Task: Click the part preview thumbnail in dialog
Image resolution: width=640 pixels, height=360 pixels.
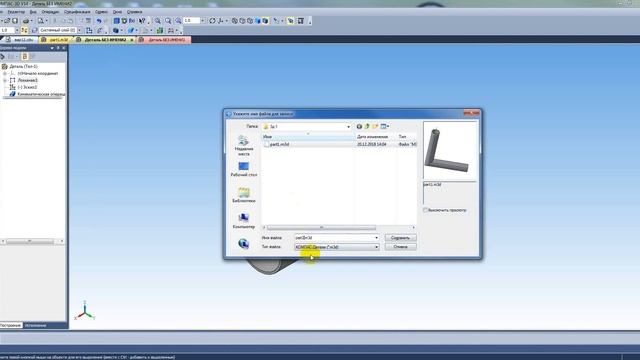Action: click(450, 150)
